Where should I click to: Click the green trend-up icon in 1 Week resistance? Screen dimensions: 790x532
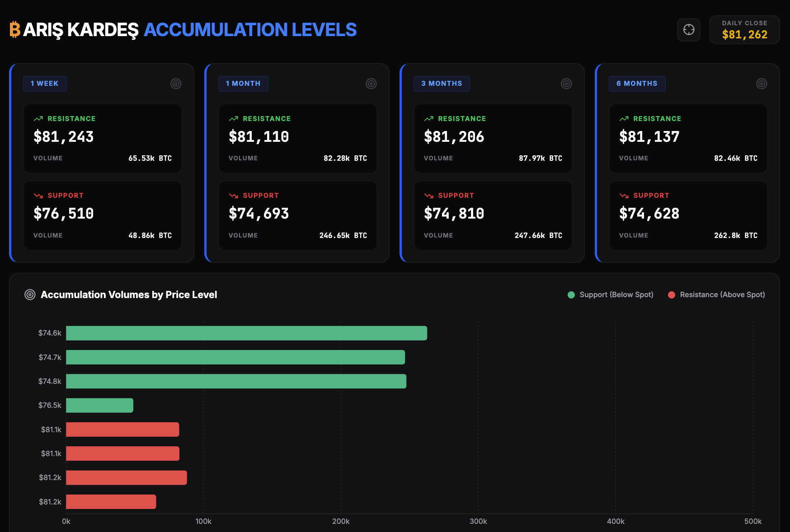(38, 119)
